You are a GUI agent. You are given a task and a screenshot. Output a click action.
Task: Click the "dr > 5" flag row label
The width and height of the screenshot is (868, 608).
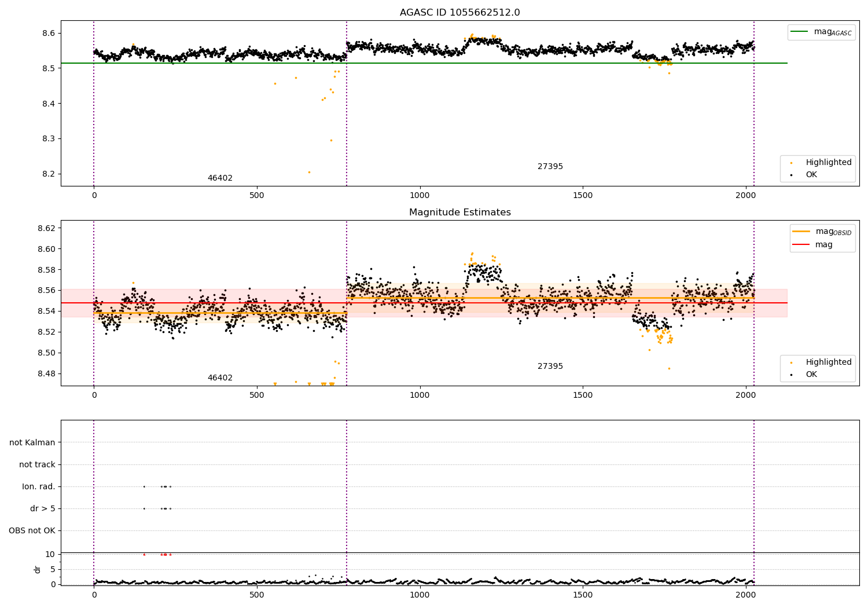click(x=43, y=509)
